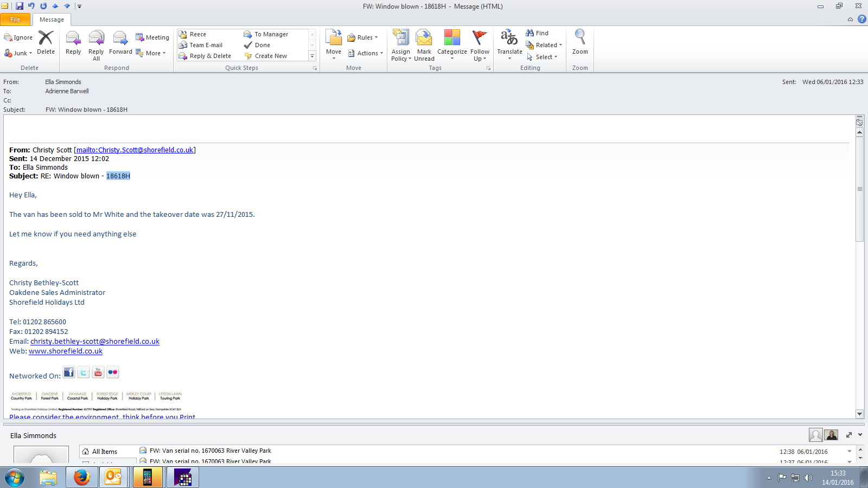Open Firefox from the taskbar
The height and width of the screenshot is (488, 868).
point(82,477)
